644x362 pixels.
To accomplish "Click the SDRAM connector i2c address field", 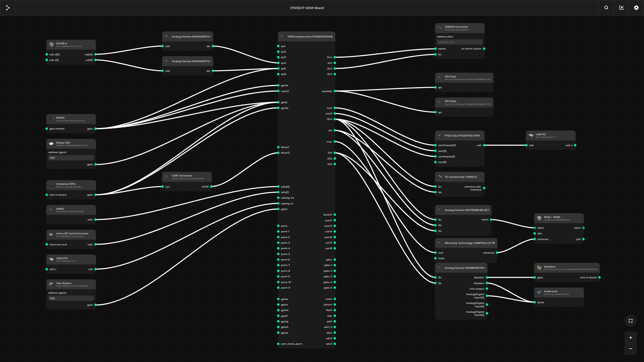I will pyautogui.click(x=460, y=42).
